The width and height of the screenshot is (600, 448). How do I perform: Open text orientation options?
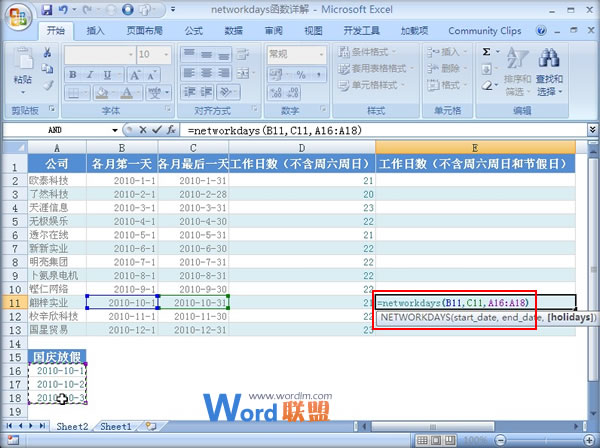228,92
